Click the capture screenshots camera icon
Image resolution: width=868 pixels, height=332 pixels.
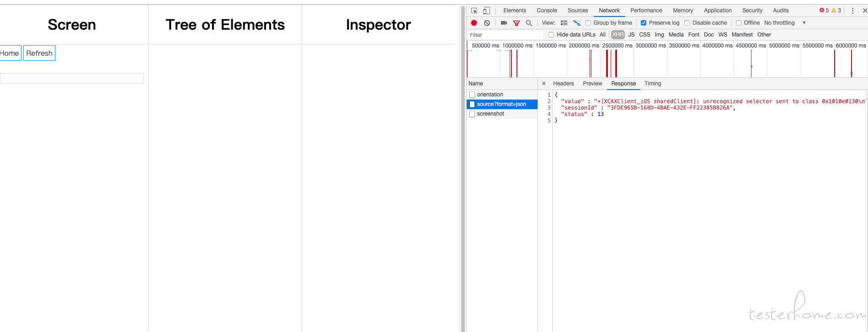(x=504, y=23)
